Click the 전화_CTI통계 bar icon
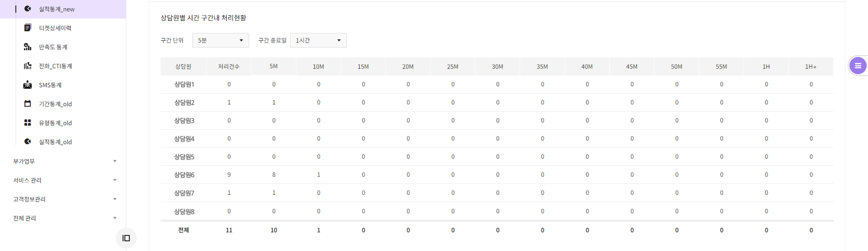 tap(28, 66)
